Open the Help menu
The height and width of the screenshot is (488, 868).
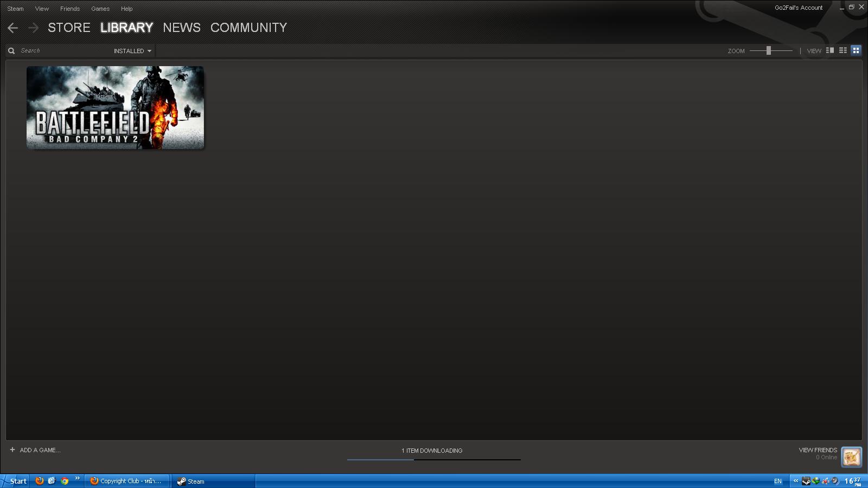point(127,9)
